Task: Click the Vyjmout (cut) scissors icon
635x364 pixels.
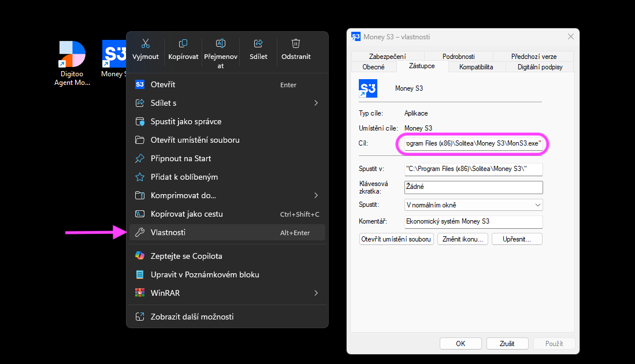Action: coord(146,43)
